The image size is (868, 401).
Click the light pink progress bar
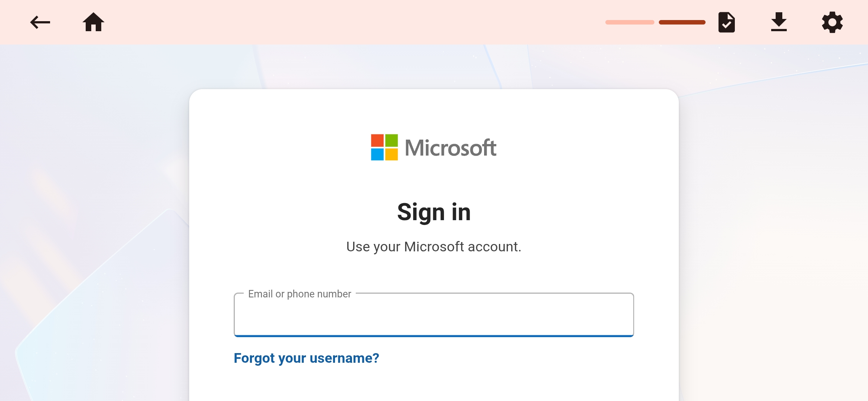point(629,22)
